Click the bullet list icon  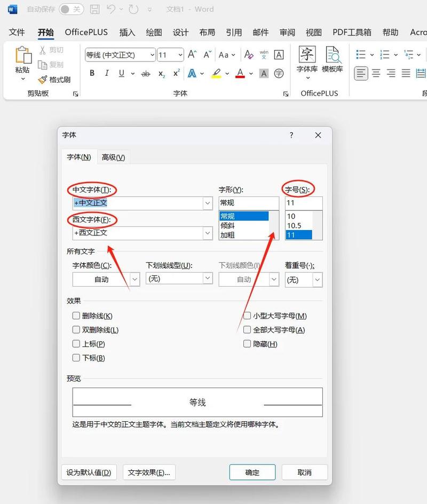coord(361,54)
